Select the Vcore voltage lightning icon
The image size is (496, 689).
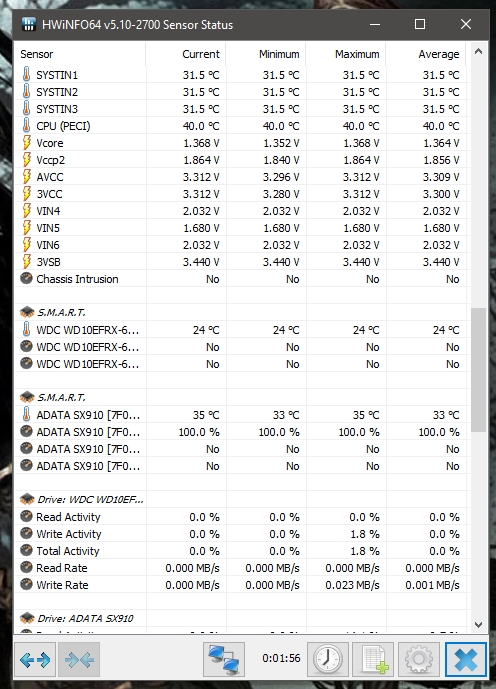[x=27, y=143]
